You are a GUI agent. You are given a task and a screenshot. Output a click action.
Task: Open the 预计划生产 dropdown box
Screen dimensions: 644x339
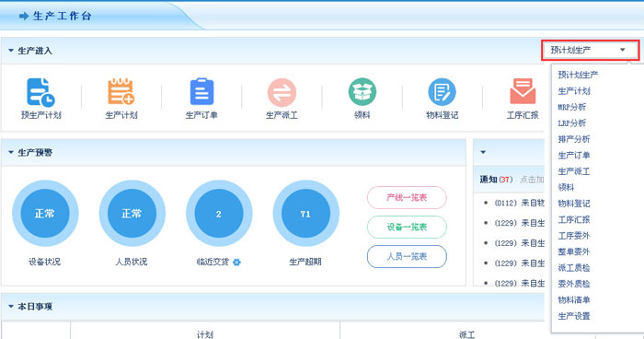591,50
